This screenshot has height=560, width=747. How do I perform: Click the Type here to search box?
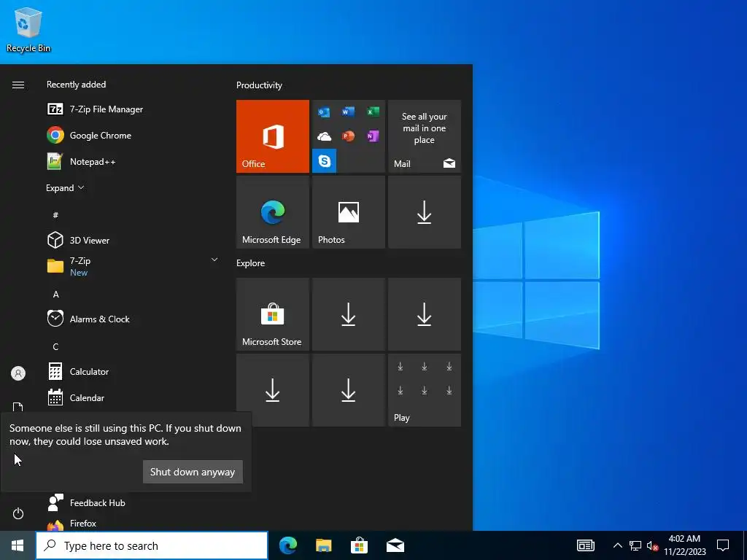click(152, 545)
